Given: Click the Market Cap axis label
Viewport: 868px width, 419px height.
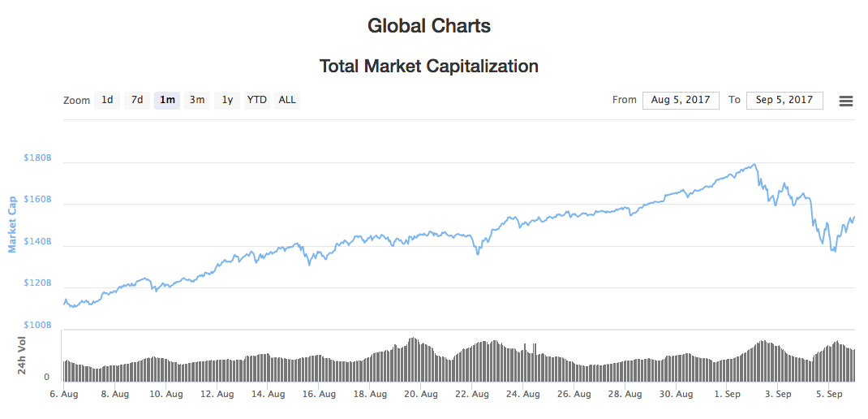Looking at the screenshot, I should pos(12,224).
